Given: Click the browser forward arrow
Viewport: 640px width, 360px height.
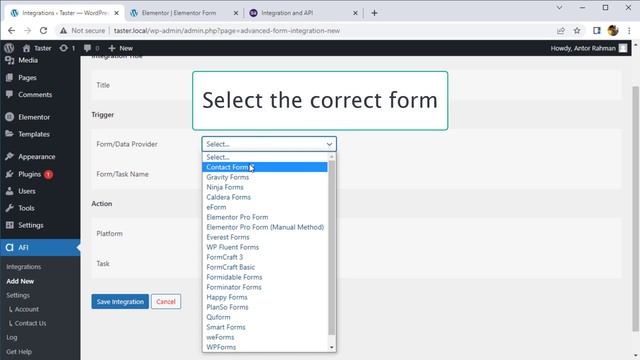Looking at the screenshot, I should coord(27,31).
